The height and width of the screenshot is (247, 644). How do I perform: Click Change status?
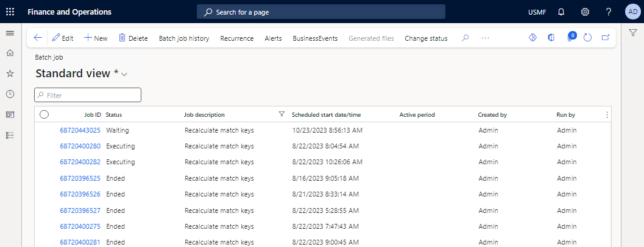click(x=426, y=38)
